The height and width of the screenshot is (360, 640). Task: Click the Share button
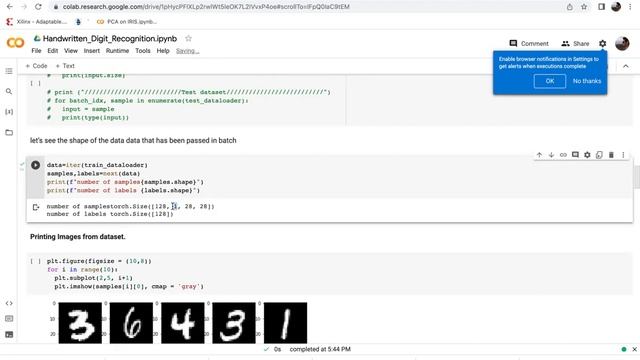575,43
